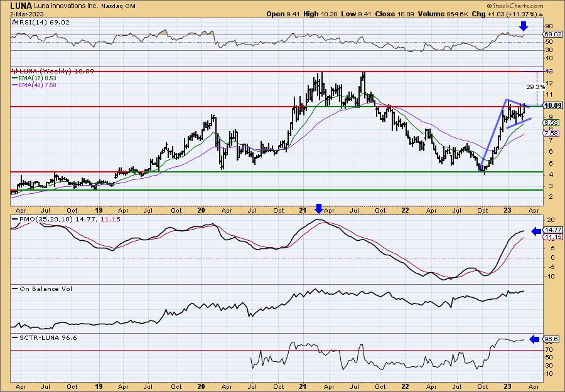Click the 96.6 SCTR value tag on right
The width and height of the screenshot is (565, 392).
coord(552,339)
